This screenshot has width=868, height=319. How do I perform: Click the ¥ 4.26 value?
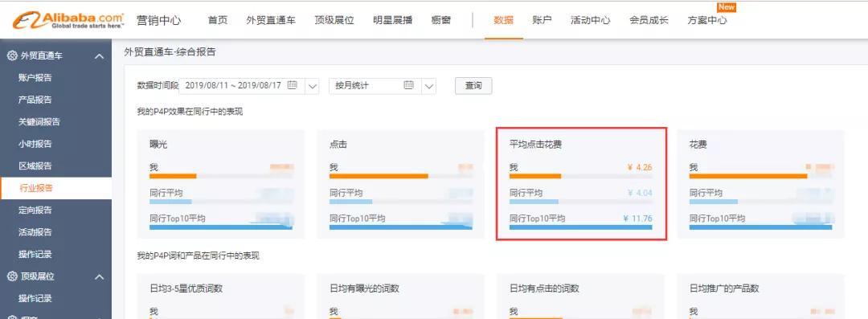[x=640, y=167]
